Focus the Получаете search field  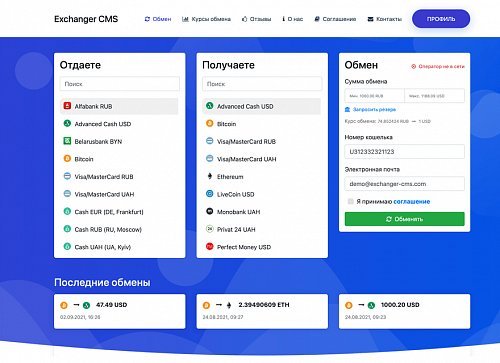[x=262, y=84]
